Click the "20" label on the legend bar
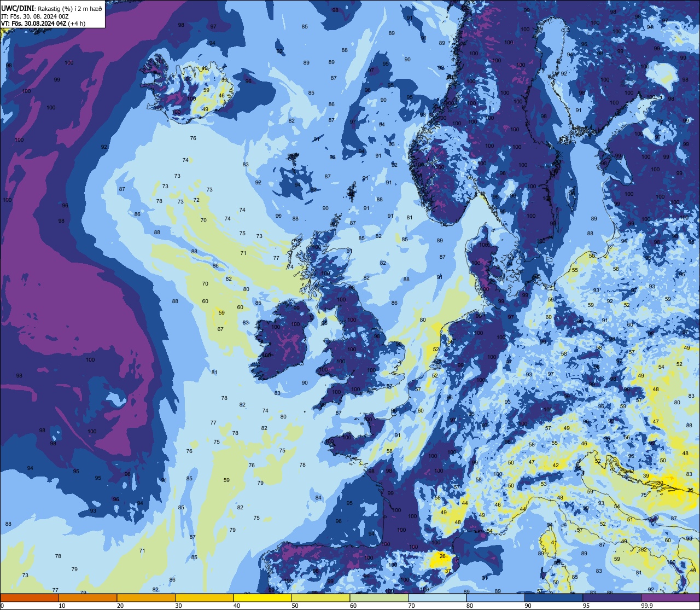This screenshot has height=610, width=700. tap(120, 606)
